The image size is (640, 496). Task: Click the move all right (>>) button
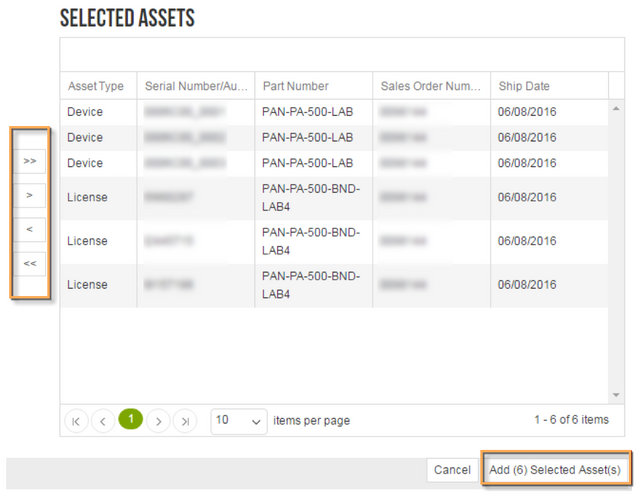(29, 160)
